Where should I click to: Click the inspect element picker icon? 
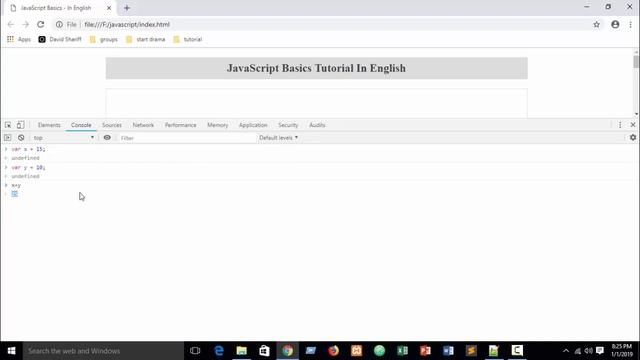[x=8, y=125]
